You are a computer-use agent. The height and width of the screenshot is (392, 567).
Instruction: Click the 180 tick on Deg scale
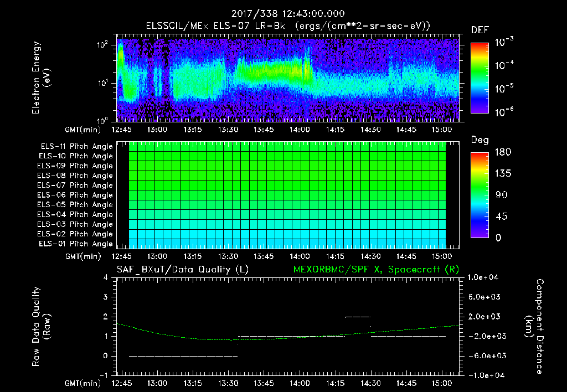point(503,152)
